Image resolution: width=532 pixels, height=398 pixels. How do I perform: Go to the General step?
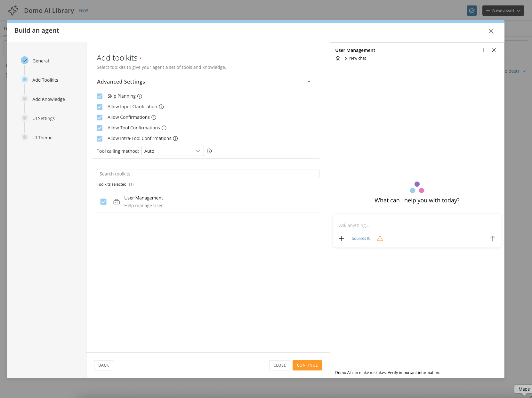click(41, 61)
